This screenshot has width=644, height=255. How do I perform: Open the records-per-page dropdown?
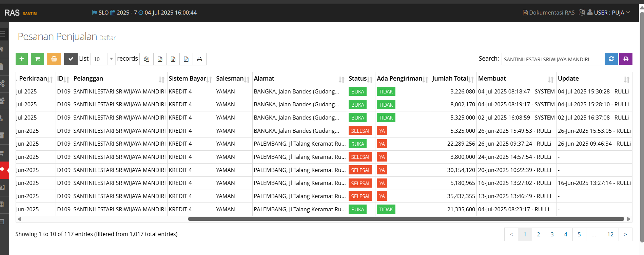[x=103, y=59]
